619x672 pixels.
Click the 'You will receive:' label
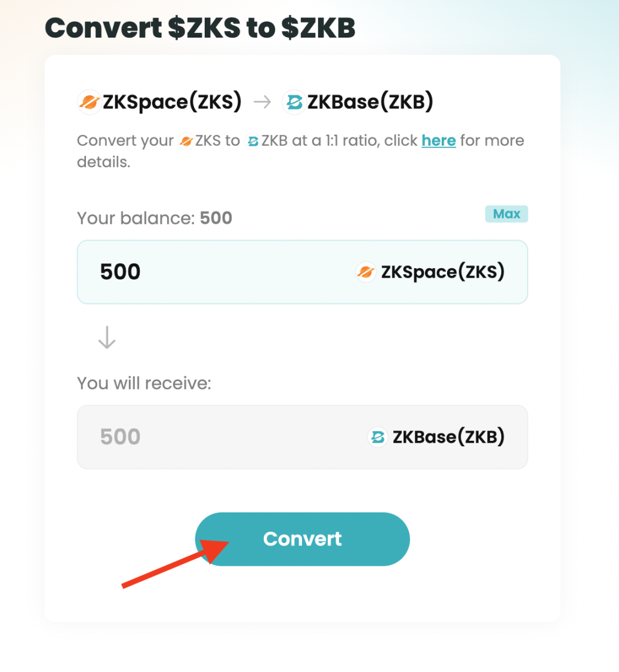point(144,383)
